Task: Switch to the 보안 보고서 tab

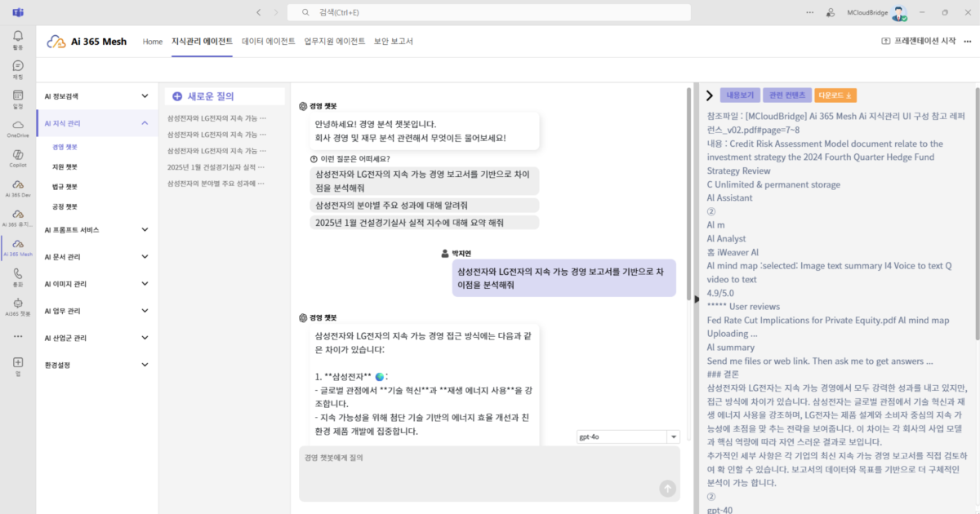Action: 394,42
